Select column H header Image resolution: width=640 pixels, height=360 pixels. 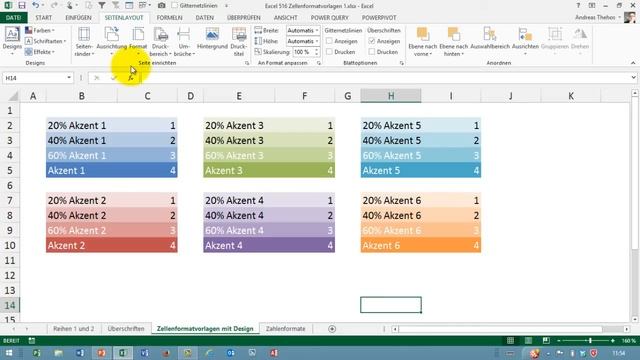tap(391, 96)
